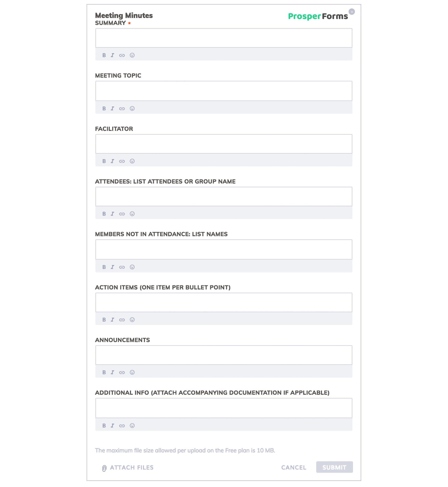448x487 pixels.
Task: Submit the Meeting Minutes form
Action: tap(334, 467)
